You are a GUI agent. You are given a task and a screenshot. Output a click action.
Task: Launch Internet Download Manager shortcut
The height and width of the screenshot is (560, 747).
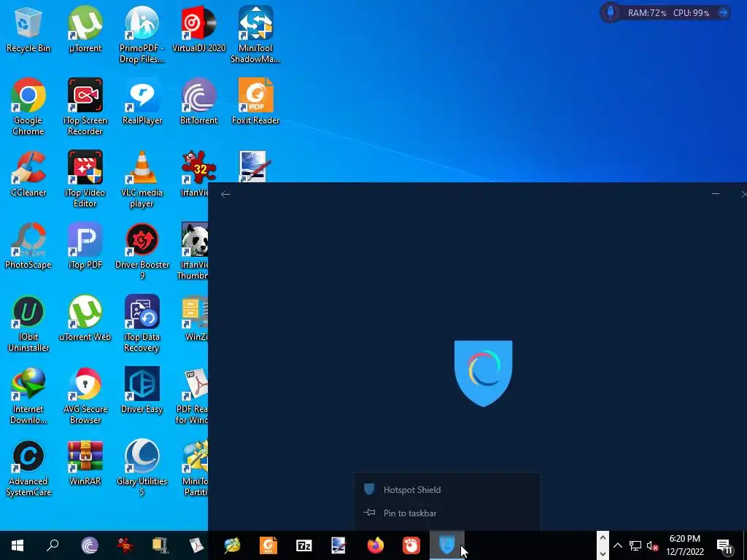(x=28, y=396)
